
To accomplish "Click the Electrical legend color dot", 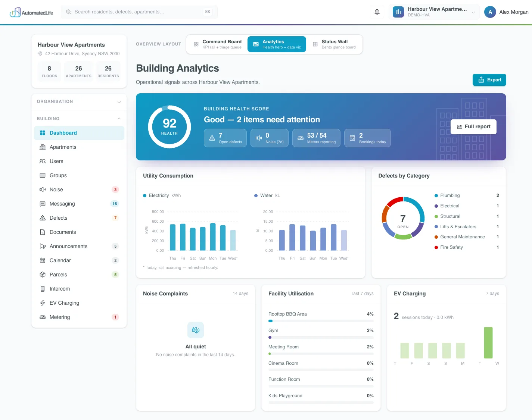I will (436, 206).
